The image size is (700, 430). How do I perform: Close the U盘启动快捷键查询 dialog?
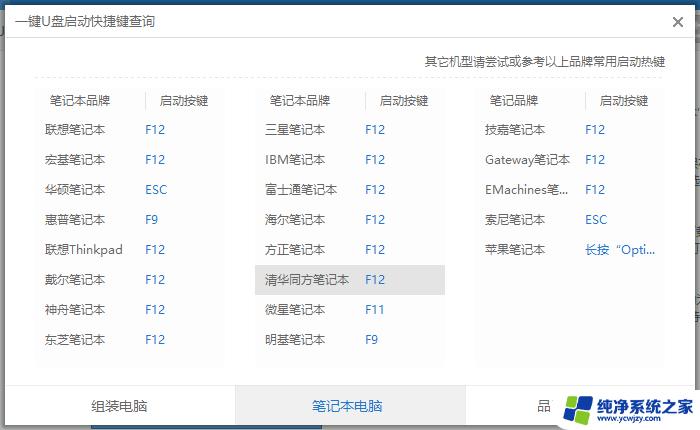[677, 22]
